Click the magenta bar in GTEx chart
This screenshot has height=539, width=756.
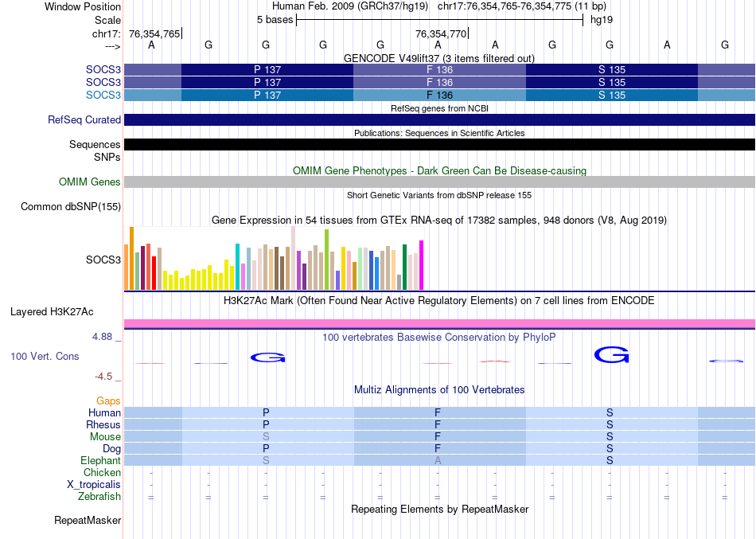tap(422, 265)
